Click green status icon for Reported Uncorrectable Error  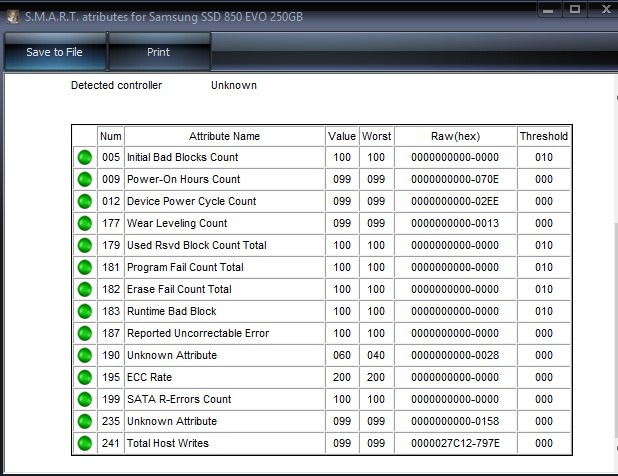click(85, 333)
